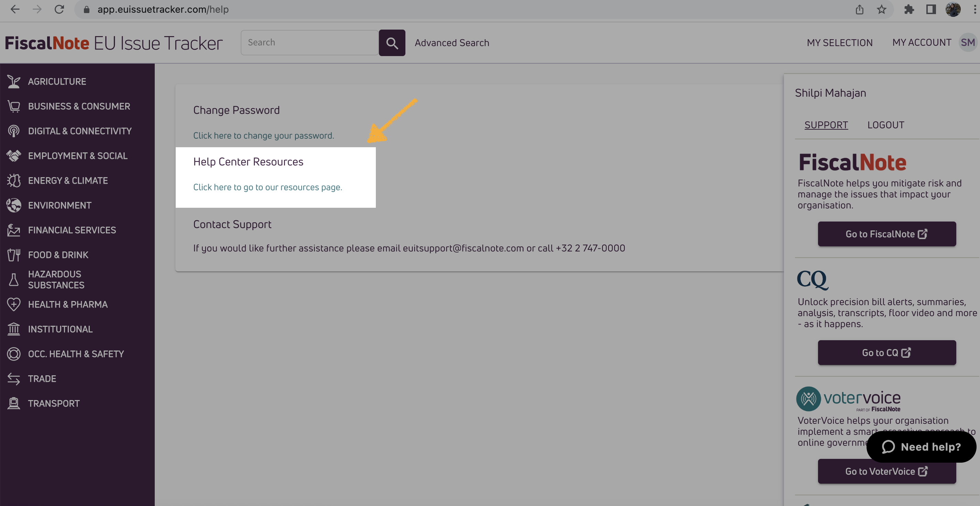
Task: Click the magnifying glass search button
Action: pyautogui.click(x=392, y=43)
